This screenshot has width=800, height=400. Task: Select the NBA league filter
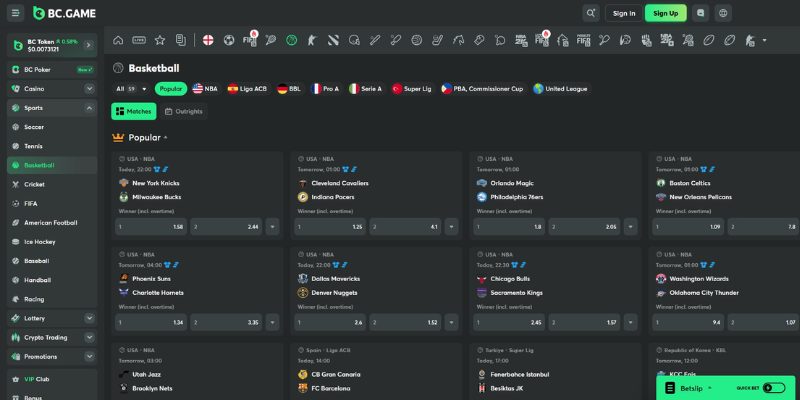205,89
